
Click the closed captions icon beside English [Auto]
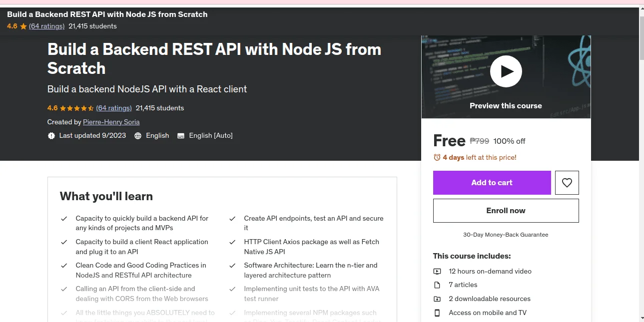pos(181,136)
